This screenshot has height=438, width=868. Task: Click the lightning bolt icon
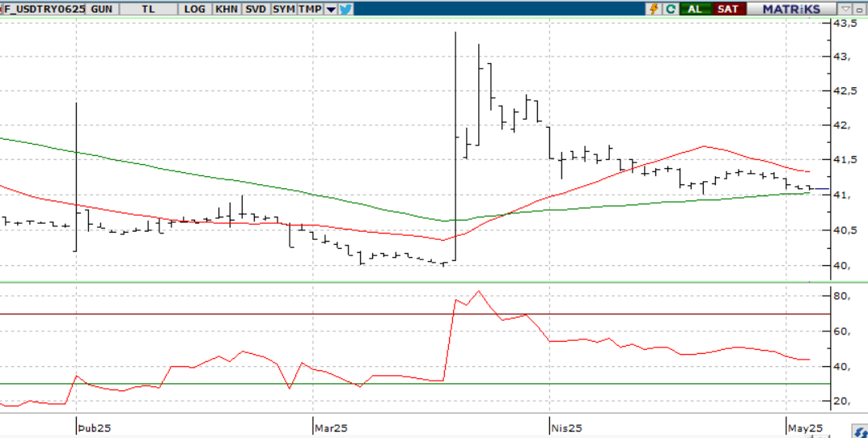(x=654, y=9)
